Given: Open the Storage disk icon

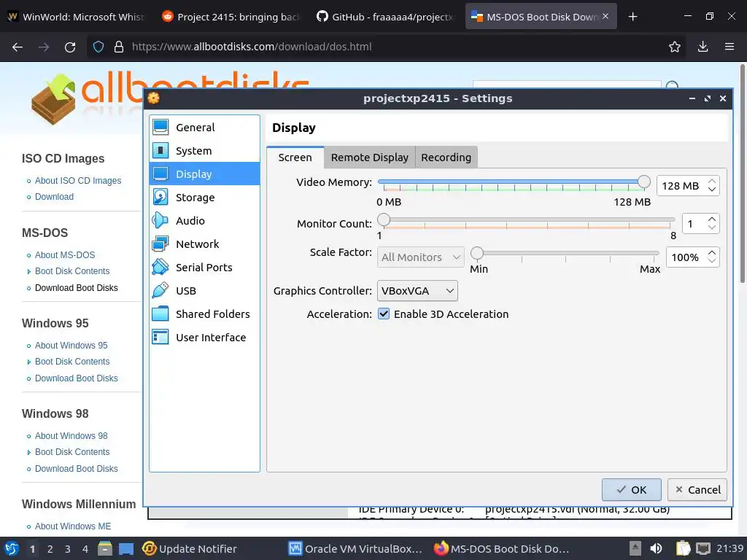Looking at the screenshot, I should 160,197.
